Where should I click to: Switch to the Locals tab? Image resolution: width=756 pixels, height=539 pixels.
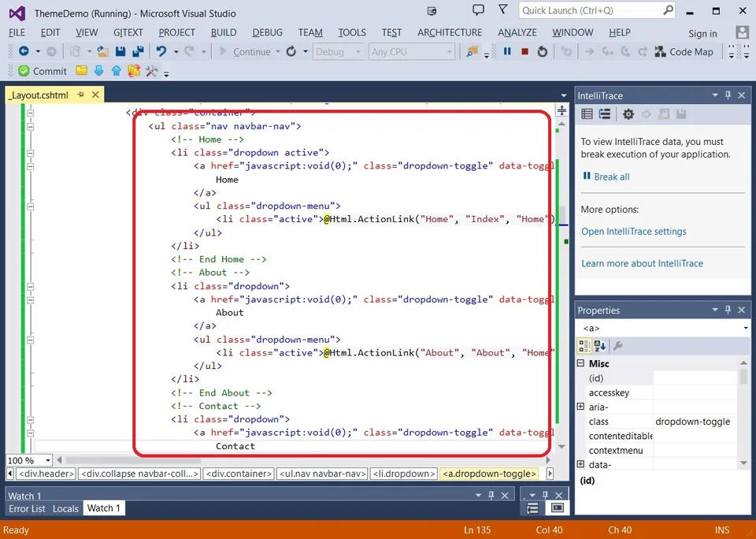pyautogui.click(x=65, y=508)
